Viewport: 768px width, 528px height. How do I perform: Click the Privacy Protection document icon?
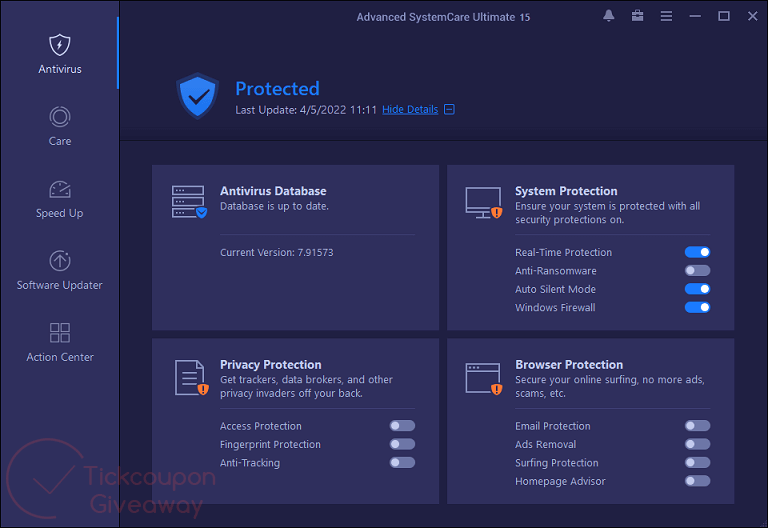(x=192, y=378)
